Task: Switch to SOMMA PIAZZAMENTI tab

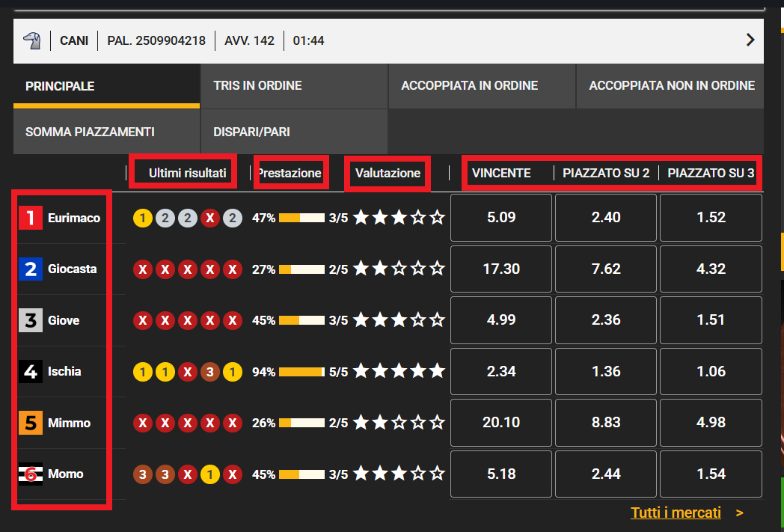Action: tap(106, 132)
